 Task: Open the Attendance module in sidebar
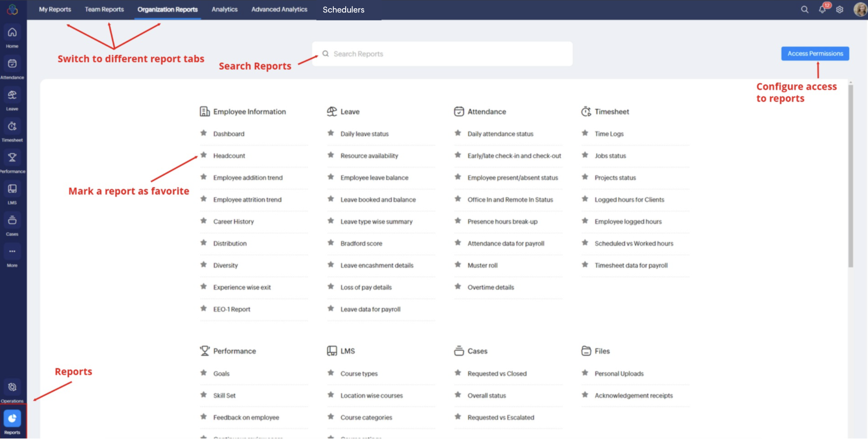(x=12, y=64)
